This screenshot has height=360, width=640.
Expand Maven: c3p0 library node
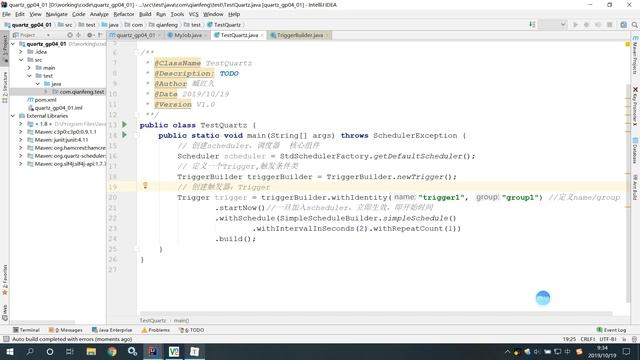[21, 132]
